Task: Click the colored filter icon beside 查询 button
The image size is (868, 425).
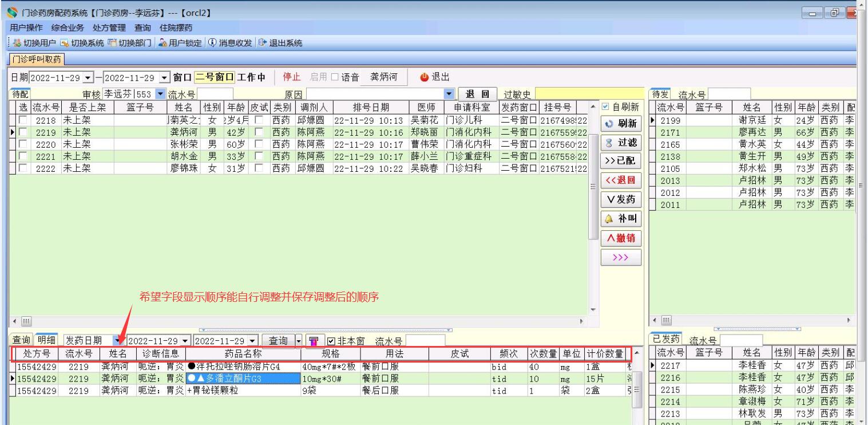Action: 314,340
